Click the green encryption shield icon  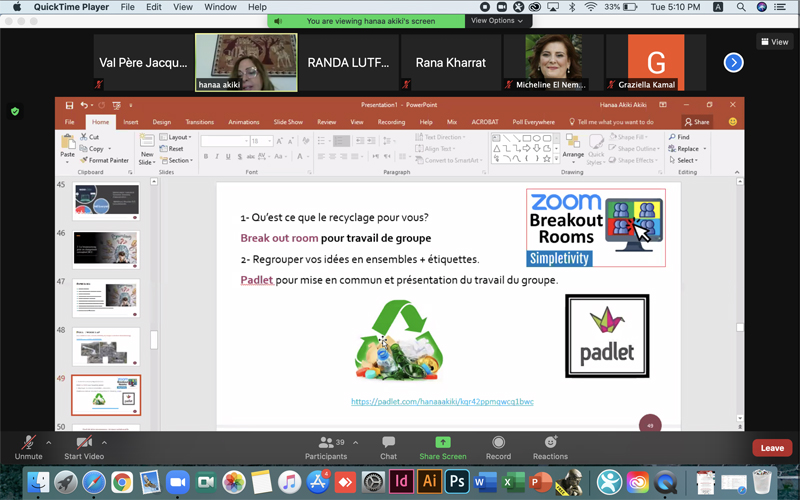pyautogui.click(x=15, y=111)
